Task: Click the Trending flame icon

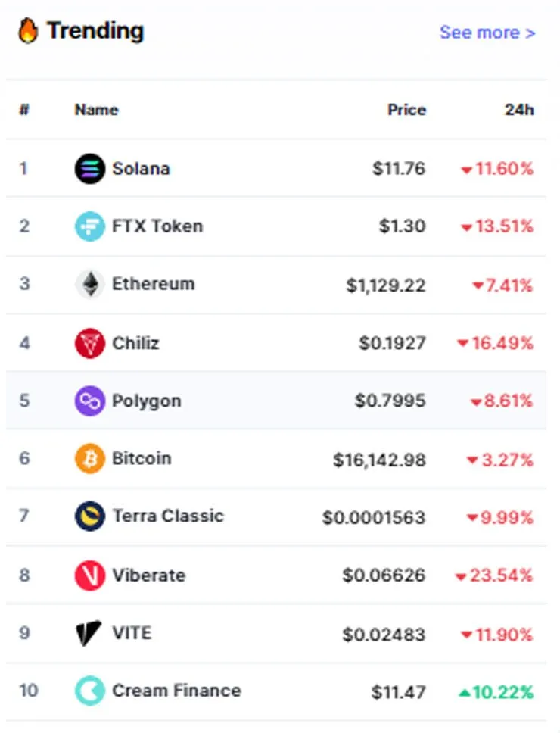Action: click(x=27, y=31)
